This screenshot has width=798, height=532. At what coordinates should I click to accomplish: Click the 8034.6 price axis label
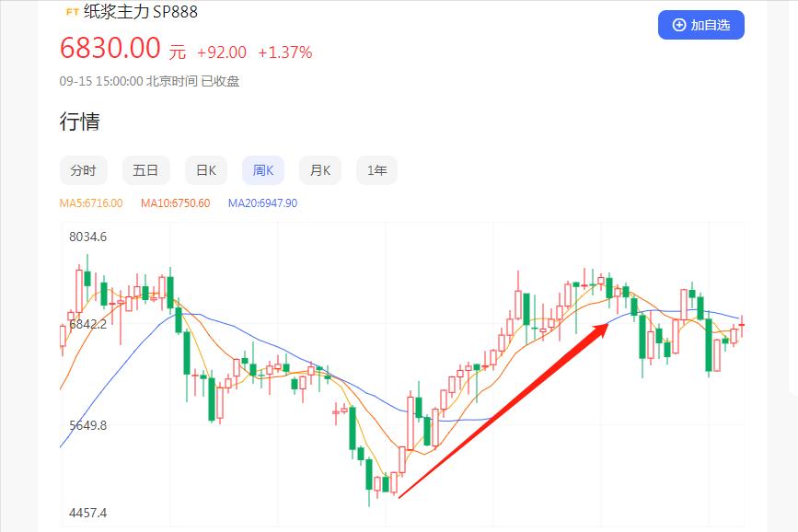click(x=88, y=237)
